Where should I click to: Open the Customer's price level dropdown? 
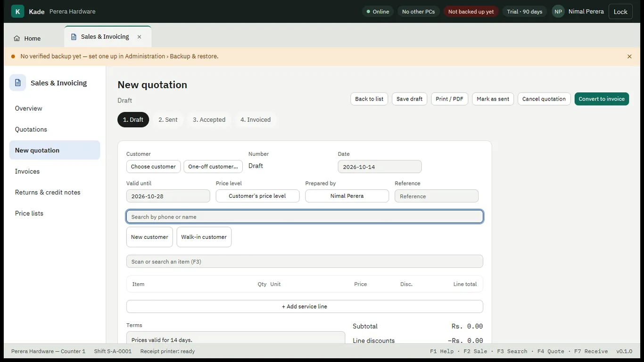point(257,196)
